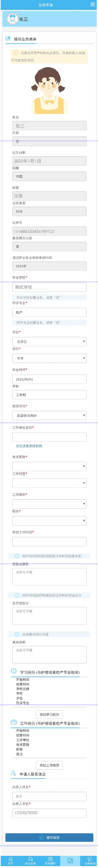Image resolution: width=98 pixels, height=868 pixels.
Task: Open the 技术职称 dropdown
Action: (49, 466)
